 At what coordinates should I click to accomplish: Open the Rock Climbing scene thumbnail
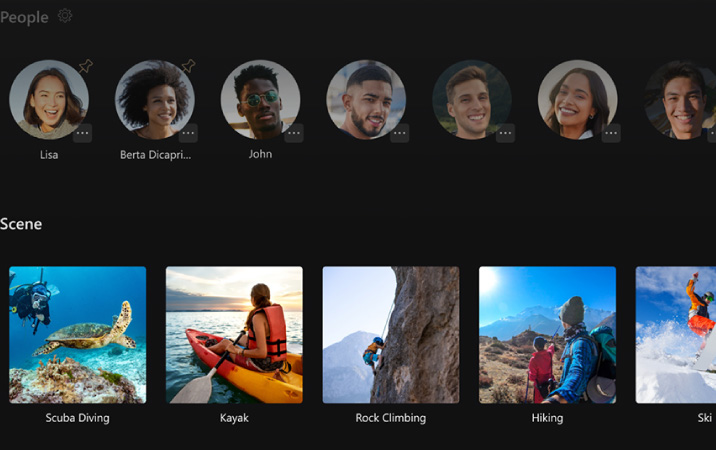[x=391, y=335]
